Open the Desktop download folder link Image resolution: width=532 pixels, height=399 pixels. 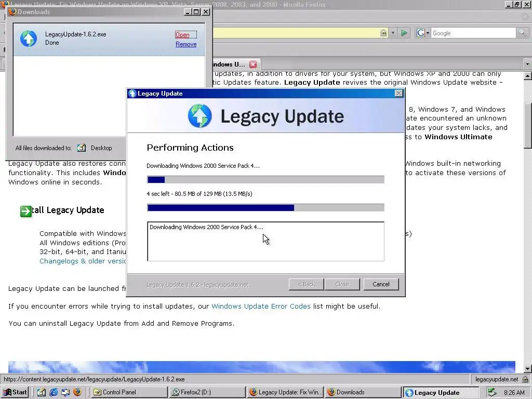101,148
